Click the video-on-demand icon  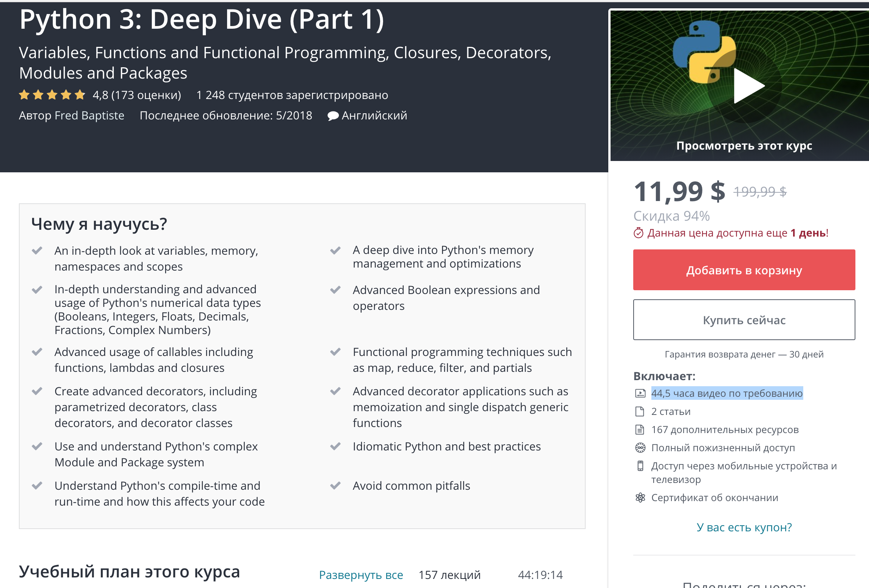pos(640,393)
